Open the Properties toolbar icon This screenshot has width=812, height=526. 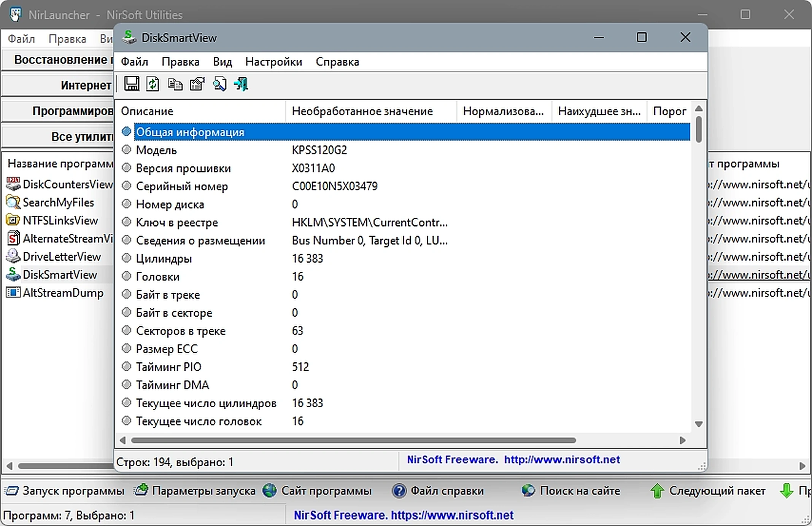click(x=197, y=84)
